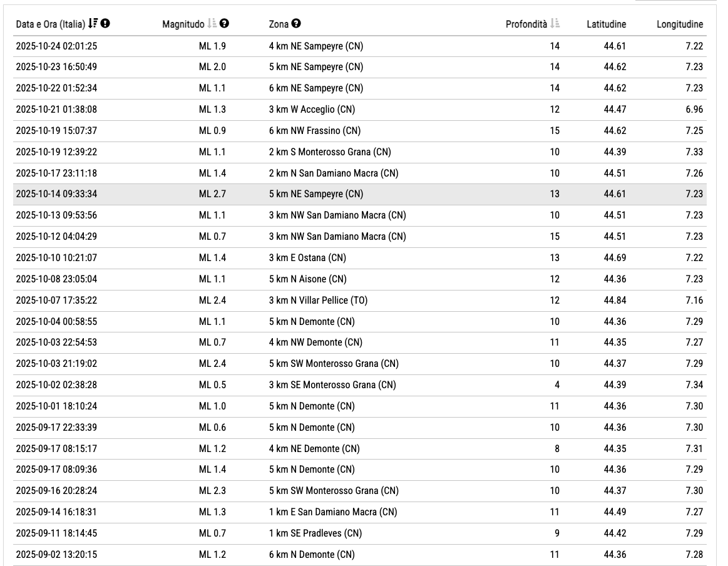Click the 3 km E Ostana (CN) row
Viewport: 728px width, 566px height.
[x=307, y=258]
